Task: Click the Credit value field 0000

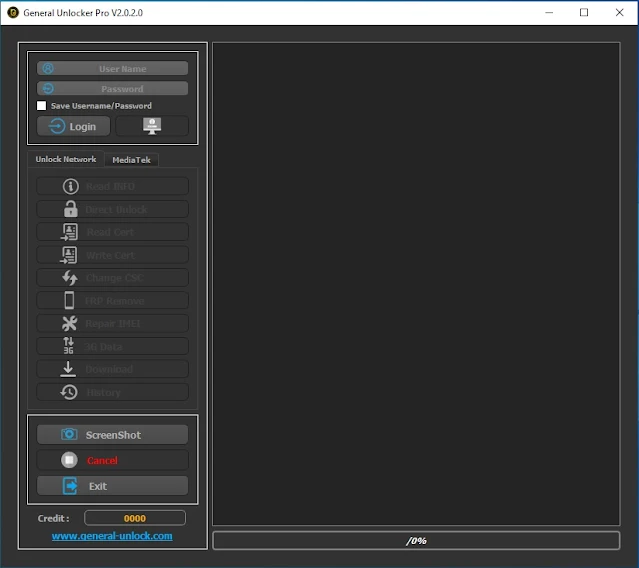Action: tap(135, 518)
